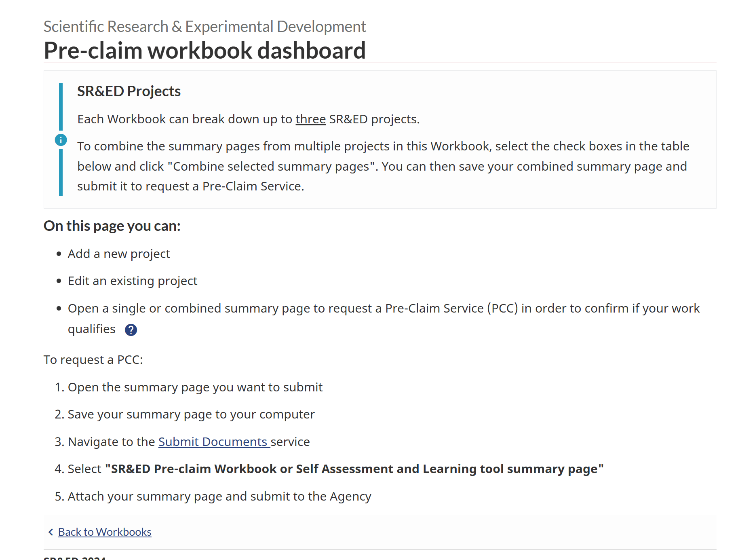The image size is (740, 560).
Task: Click 'Each Workbook can break down' sentence
Action: pyautogui.click(x=249, y=119)
